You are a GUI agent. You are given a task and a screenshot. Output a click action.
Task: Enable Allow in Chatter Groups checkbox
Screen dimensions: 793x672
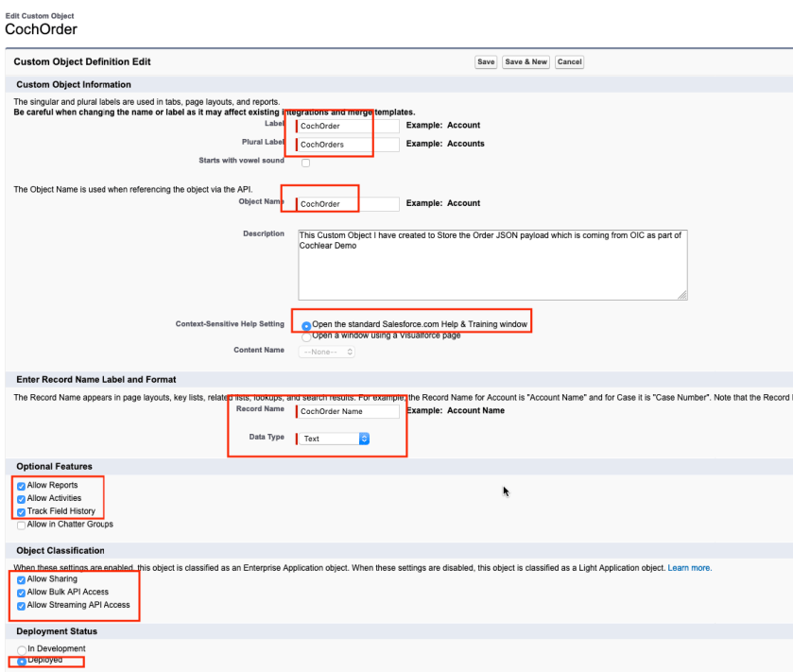click(x=22, y=526)
